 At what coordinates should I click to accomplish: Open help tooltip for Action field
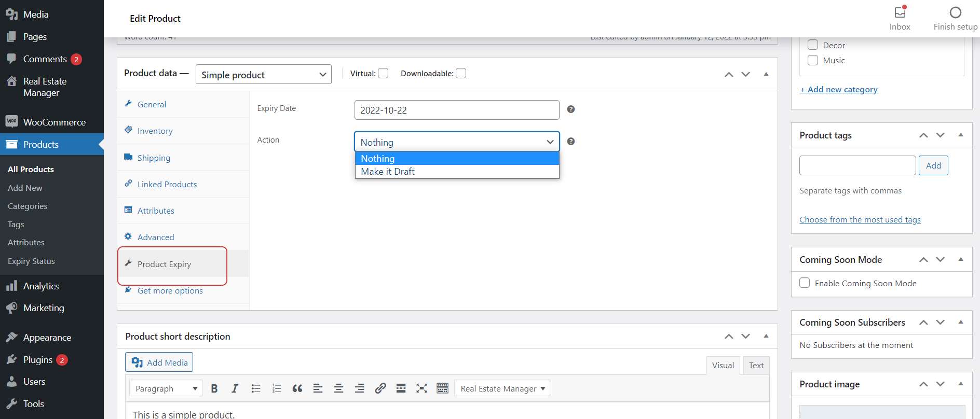point(571,142)
